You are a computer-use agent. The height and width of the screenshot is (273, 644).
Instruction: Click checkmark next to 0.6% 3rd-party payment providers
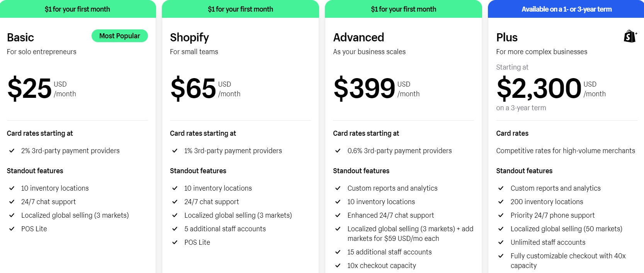click(338, 151)
